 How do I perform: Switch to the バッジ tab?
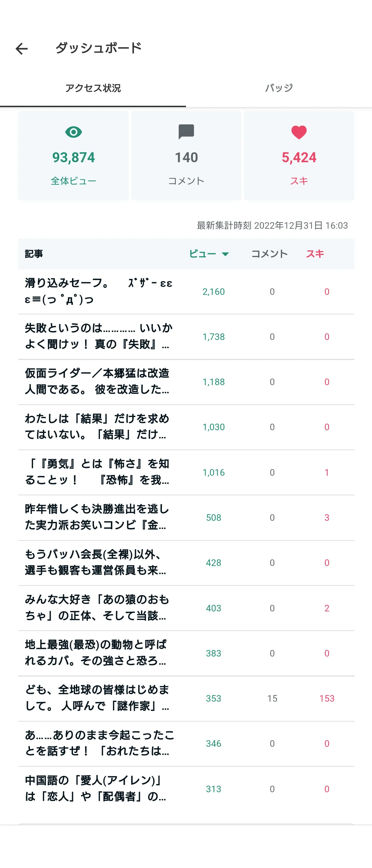pos(279,88)
